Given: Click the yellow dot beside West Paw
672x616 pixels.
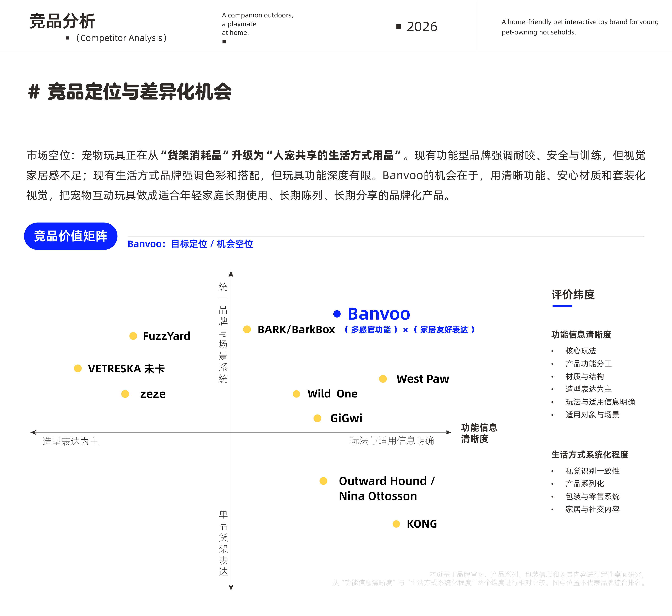Looking at the screenshot, I should point(383,379).
